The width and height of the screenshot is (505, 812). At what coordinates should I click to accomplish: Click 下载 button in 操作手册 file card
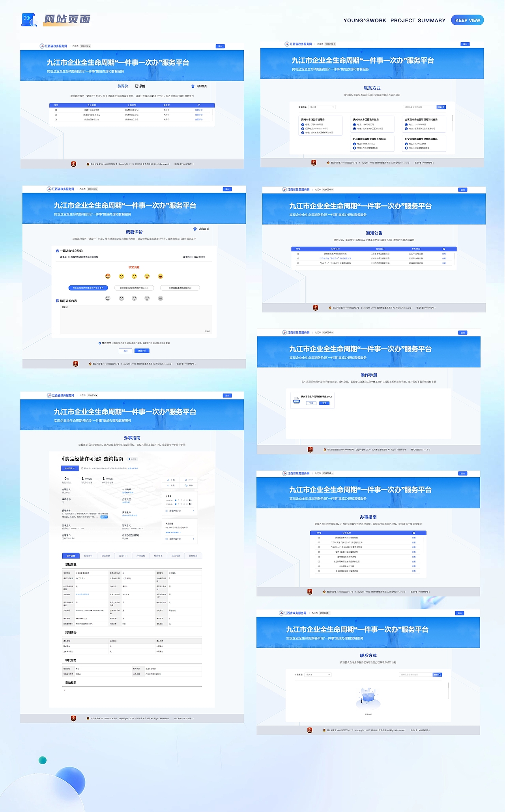click(311, 403)
